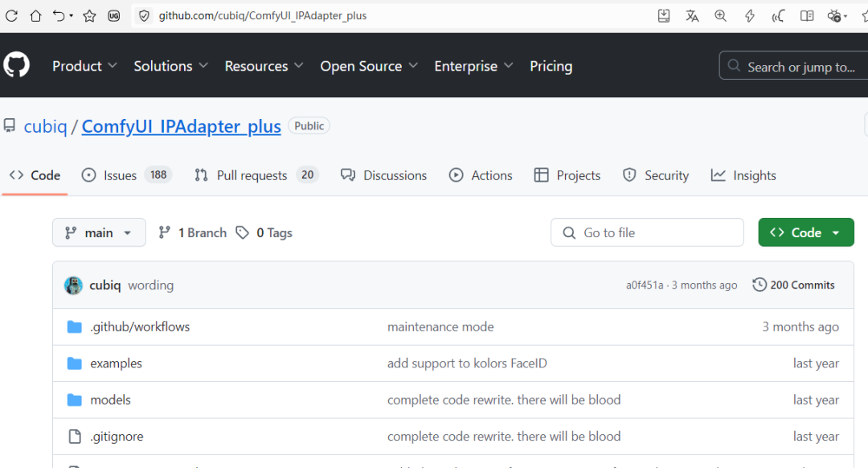Open the extensions dropdown icon
Image resolution: width=868 pixels, height=468 pixels.
[x=837, y=15]
